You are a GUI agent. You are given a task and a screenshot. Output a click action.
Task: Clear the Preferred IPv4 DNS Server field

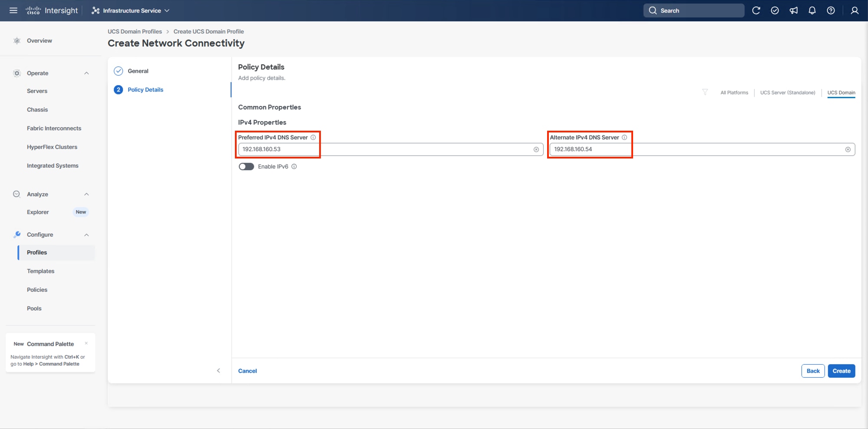pos(536,149)
